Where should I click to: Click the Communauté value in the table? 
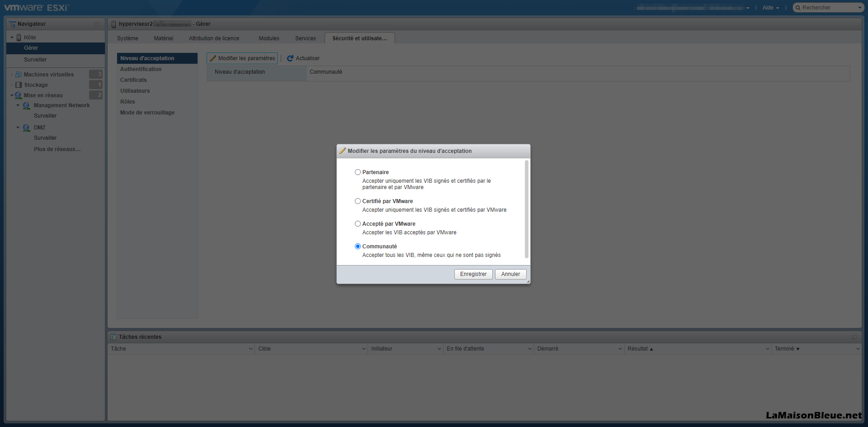pyautogui.click(x=326, y=72)
